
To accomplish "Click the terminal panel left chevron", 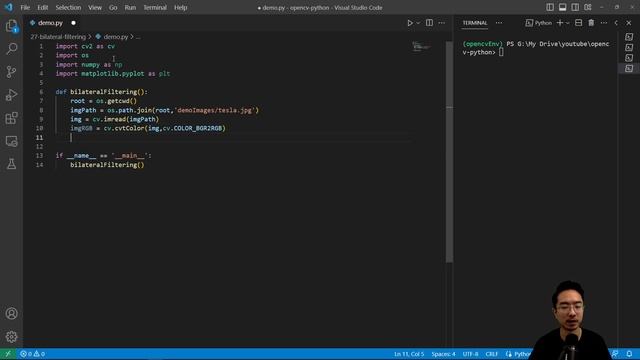I will 616,23.
